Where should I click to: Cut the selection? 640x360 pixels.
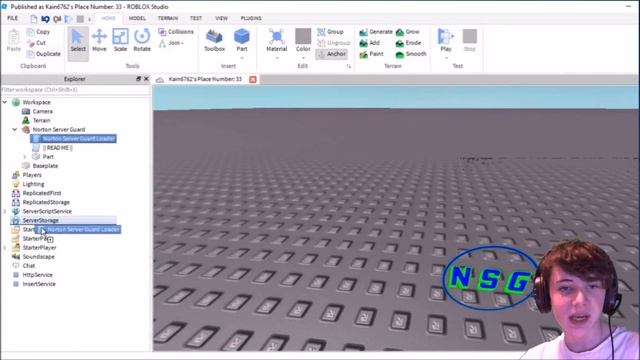(36, 42)
